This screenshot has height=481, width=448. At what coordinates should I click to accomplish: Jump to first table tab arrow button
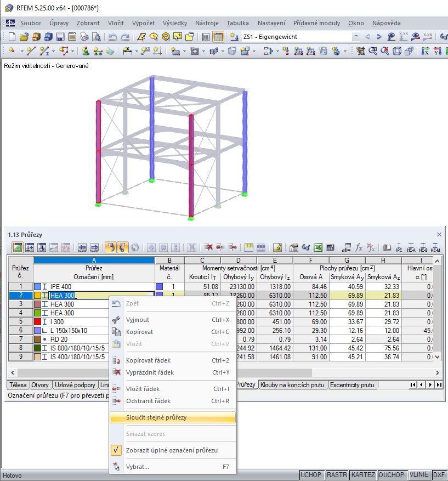(413, 384)
